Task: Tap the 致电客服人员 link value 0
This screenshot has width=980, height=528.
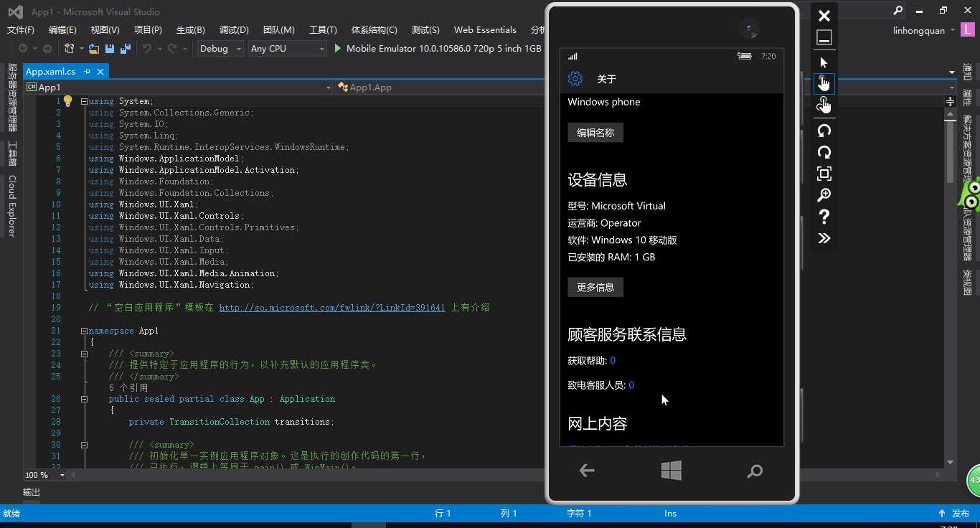Action: click(x=631, y=385)
